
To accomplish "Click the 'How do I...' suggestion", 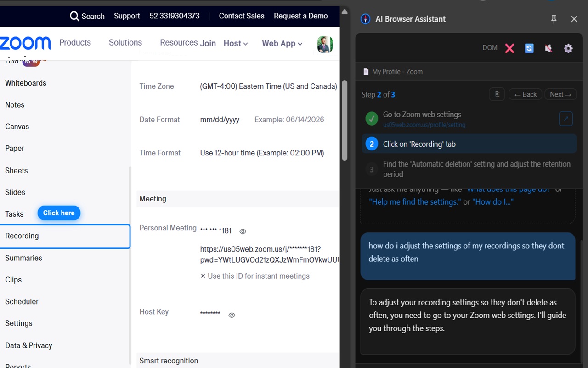I will point(493,202).
